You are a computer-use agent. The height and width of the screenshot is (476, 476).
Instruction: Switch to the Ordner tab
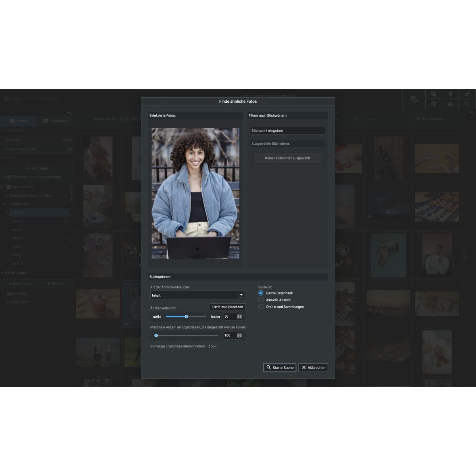18,121
